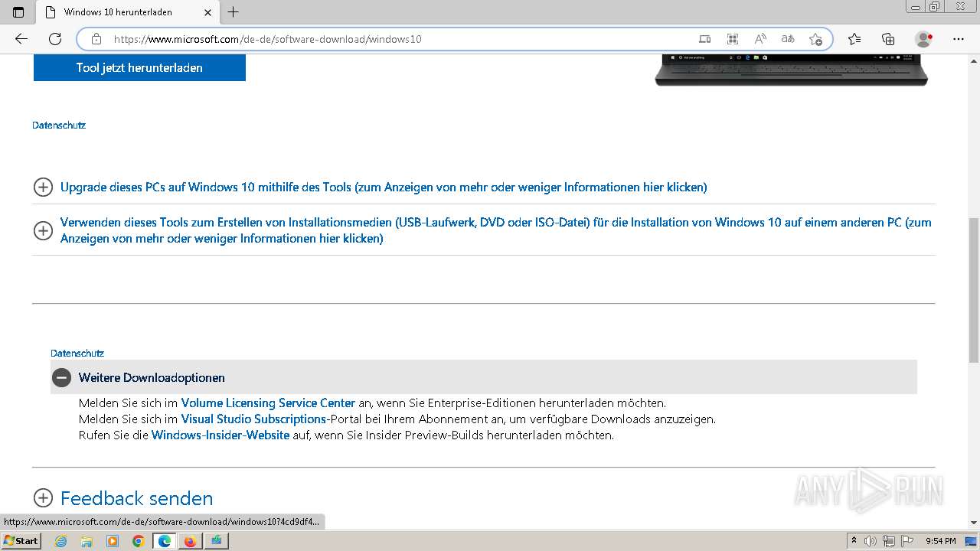Send this page to devices icon
This screenshot has height=551, width=980.
(705, 39)
